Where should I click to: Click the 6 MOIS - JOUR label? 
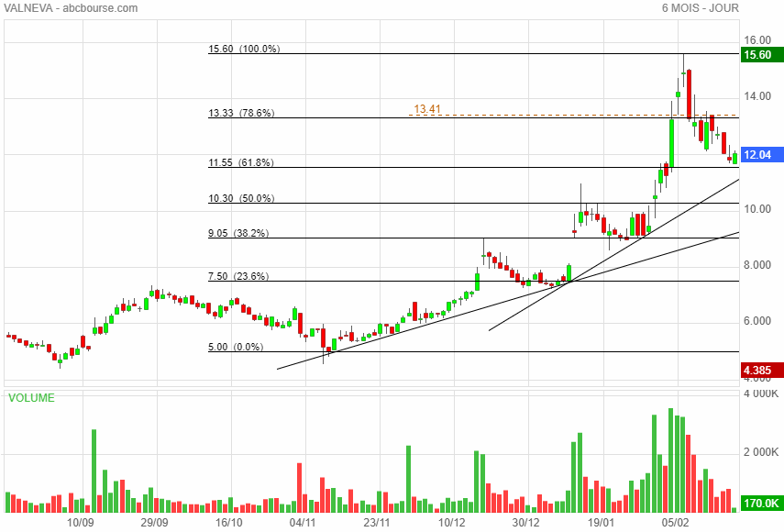click(700, 8)
